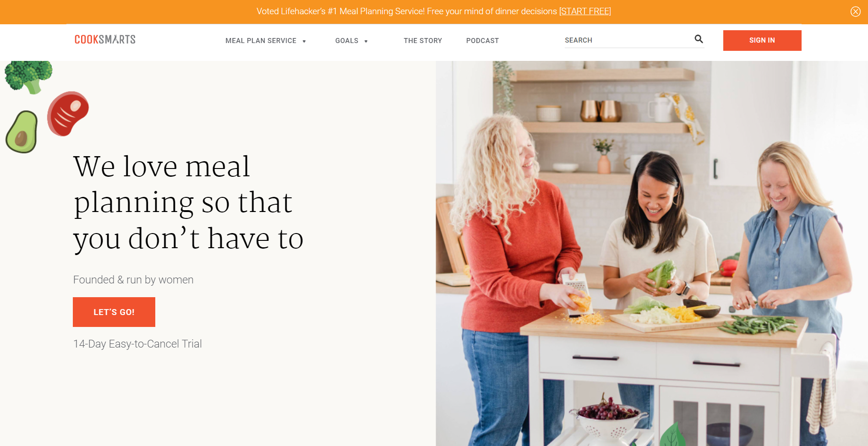
Task: Follow the START FREE banner link
Action: 585,11
